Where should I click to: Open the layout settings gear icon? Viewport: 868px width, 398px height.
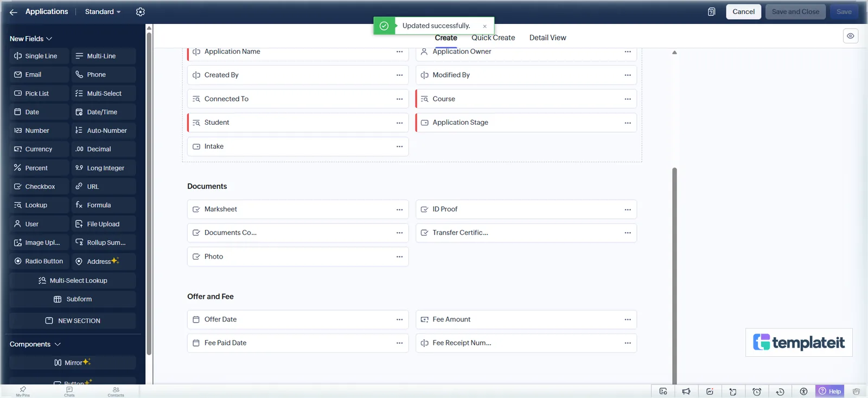click(x=141, y=12)
